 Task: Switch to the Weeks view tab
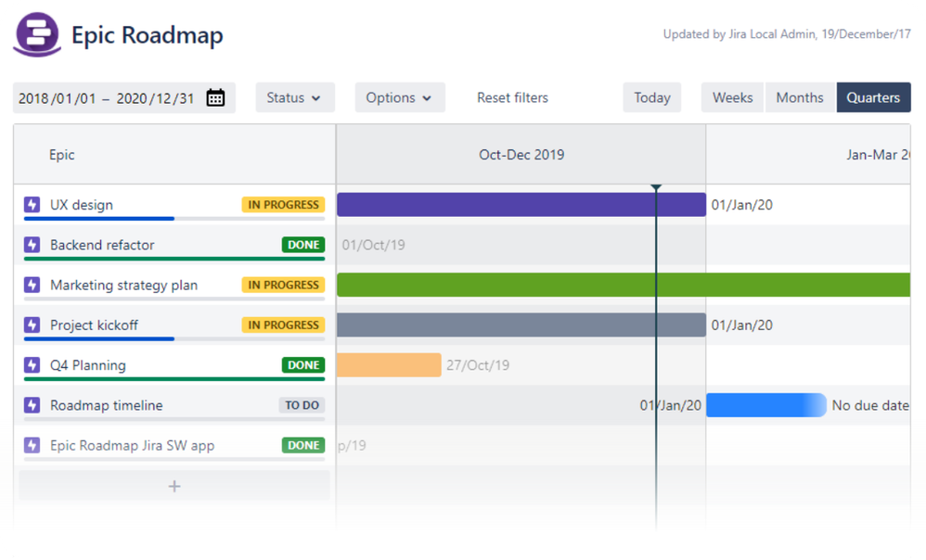(x=731, y=96)
